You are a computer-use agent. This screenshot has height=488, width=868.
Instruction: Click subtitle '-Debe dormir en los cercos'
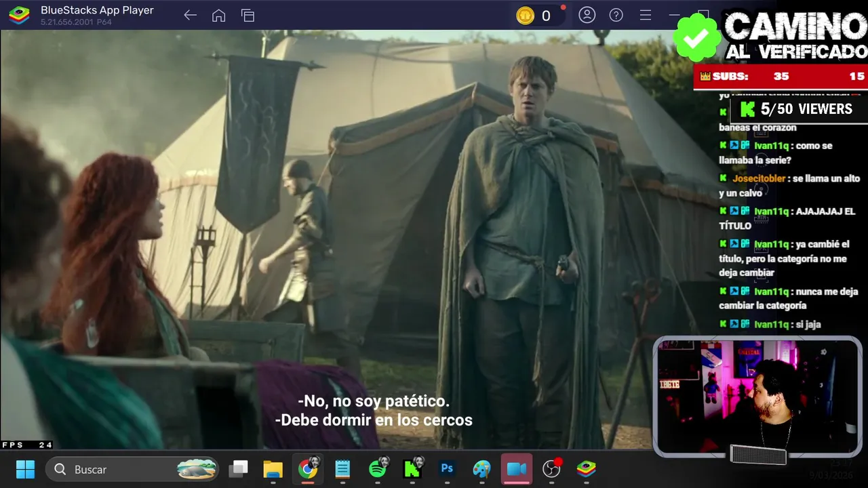374,420
